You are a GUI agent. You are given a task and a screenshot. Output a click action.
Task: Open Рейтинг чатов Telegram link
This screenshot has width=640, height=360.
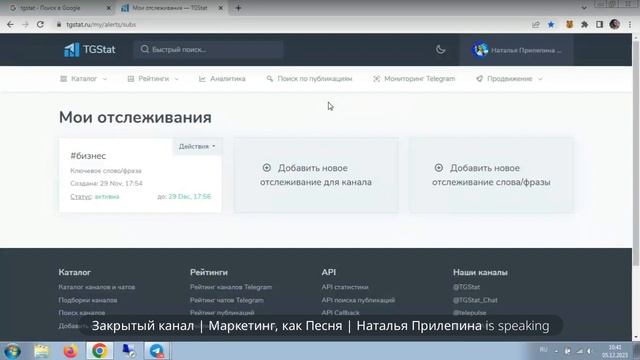click(x=227, y=300)
